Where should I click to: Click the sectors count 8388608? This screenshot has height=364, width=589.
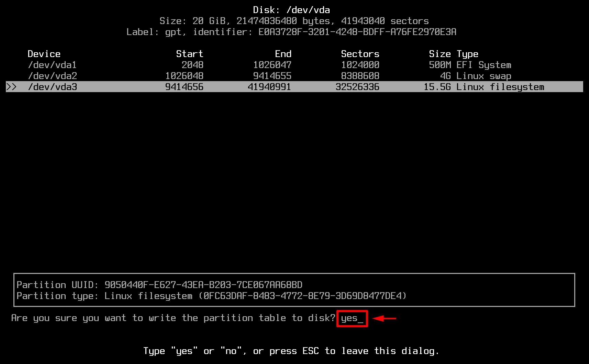[x=360, y=76]
